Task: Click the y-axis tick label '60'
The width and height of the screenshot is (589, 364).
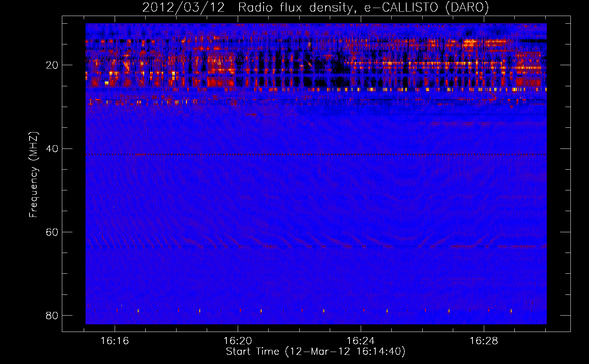Action: click(x=52, y=232)
